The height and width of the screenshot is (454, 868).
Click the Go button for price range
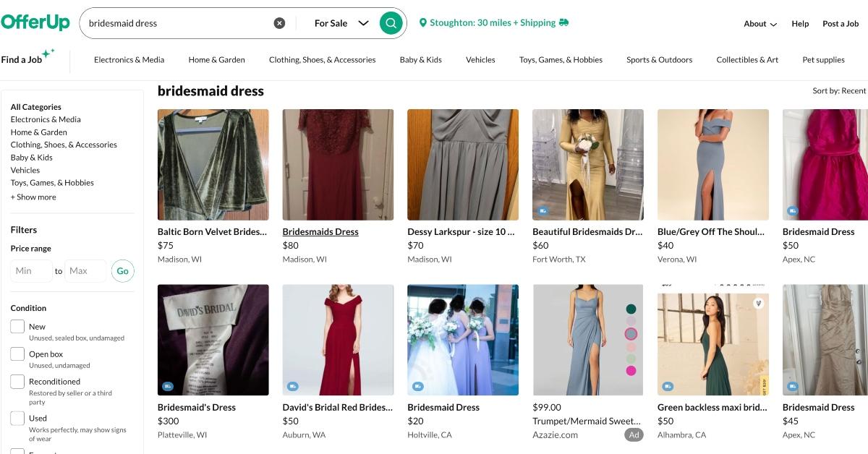pos(123,270)
